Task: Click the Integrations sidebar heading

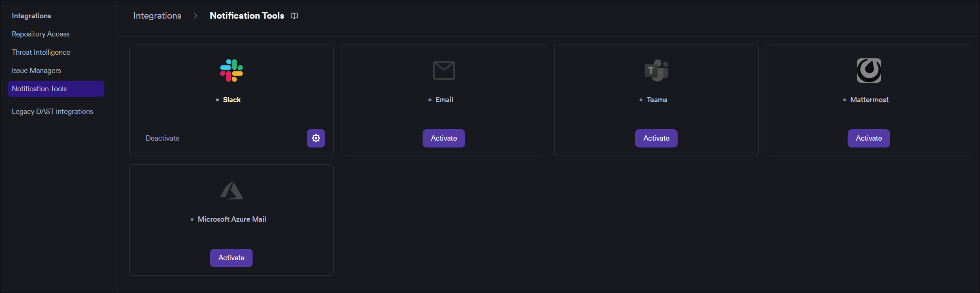Action: pos(31,16)
